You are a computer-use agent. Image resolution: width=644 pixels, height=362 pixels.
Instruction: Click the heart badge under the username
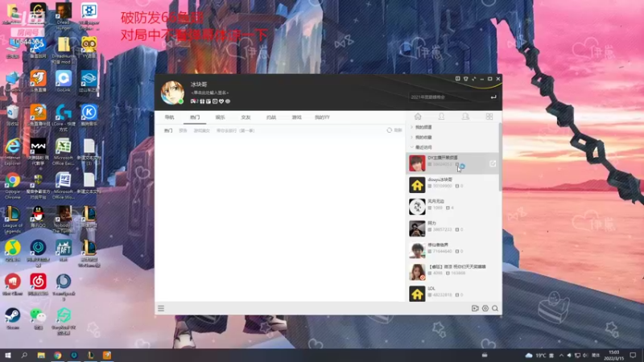point(221,101)
